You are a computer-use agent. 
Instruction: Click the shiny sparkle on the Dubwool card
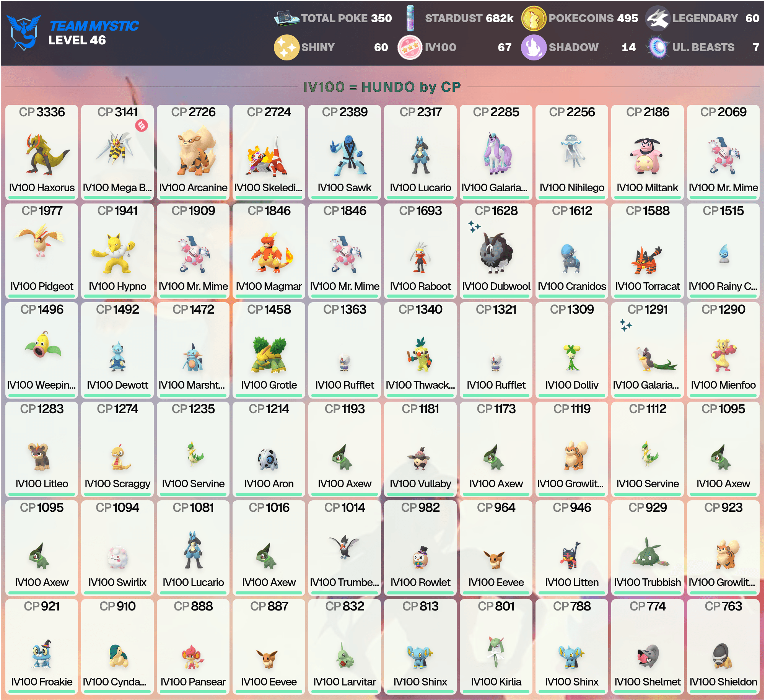(474, 226)
